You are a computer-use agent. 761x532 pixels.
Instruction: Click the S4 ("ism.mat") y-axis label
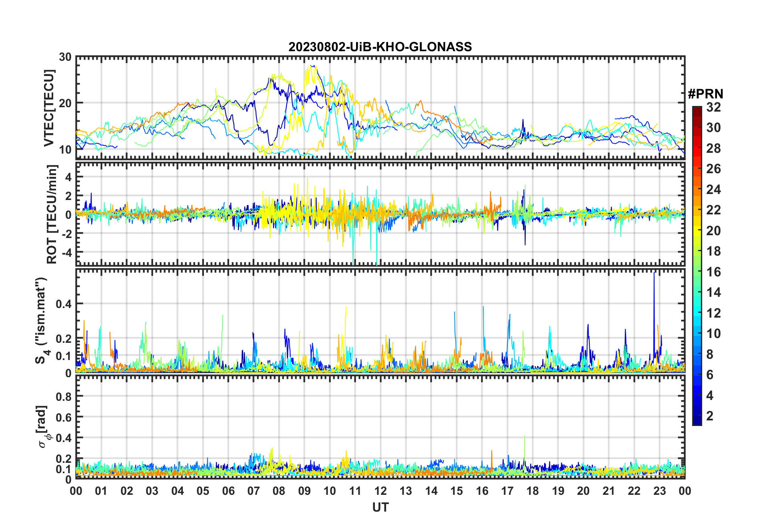pos(42,321)
